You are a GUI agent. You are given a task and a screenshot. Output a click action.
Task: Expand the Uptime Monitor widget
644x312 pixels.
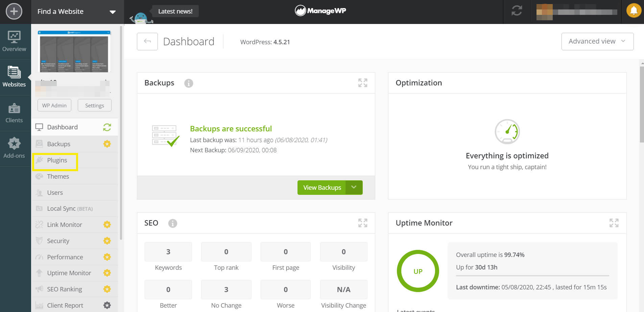click(614, 223)
